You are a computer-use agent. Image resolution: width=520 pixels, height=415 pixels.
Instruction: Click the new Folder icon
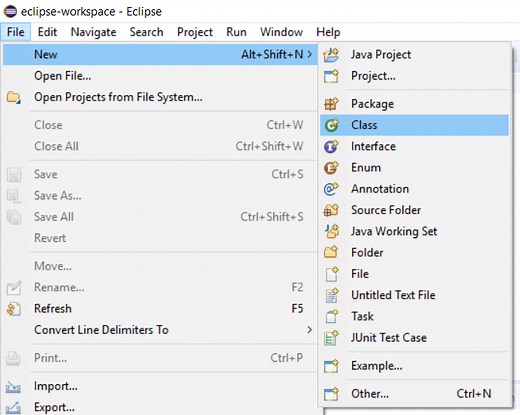tap(331, 252)
